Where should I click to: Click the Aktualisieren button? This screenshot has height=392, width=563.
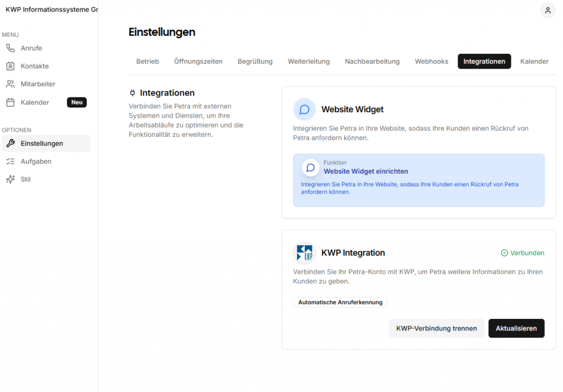click(x=516, y=328)
